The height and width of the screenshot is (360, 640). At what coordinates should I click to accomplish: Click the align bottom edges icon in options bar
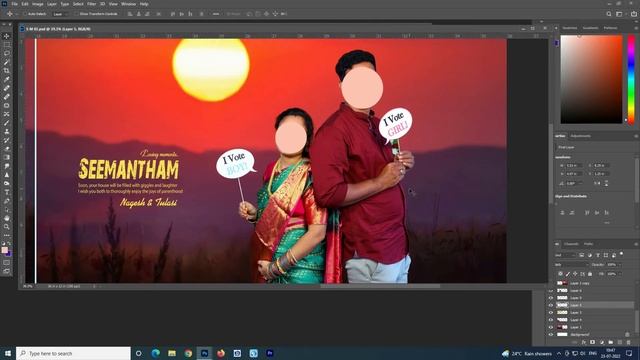click(190, 14)
